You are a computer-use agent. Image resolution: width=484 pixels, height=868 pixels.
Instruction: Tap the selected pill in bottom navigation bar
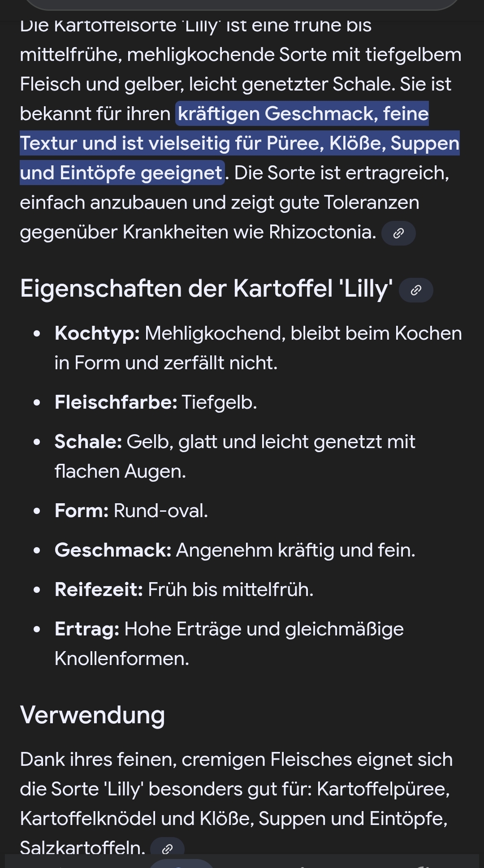tap(181, 864)
